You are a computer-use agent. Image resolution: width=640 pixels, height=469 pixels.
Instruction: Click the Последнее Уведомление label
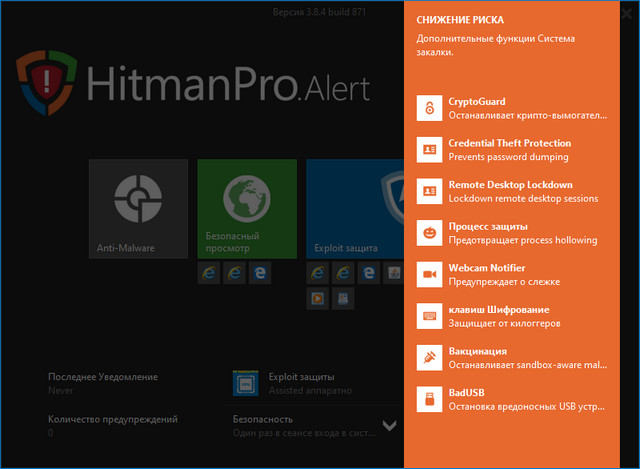click(x=103, y=377)
